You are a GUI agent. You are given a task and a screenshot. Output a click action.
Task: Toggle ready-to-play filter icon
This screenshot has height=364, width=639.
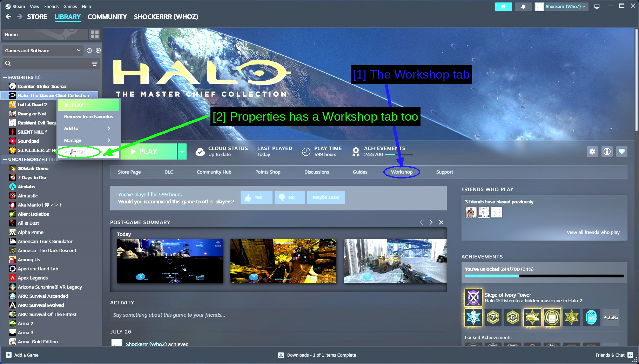point(98,50)
